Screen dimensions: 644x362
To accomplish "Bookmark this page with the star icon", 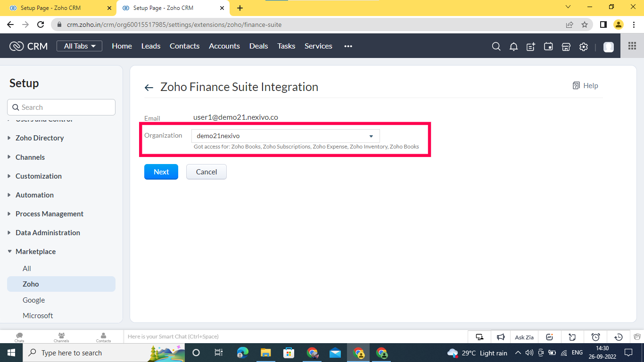I will 585,25.
